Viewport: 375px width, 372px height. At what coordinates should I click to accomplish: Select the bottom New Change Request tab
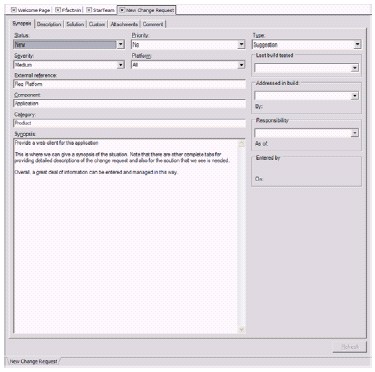pos(33,361)
